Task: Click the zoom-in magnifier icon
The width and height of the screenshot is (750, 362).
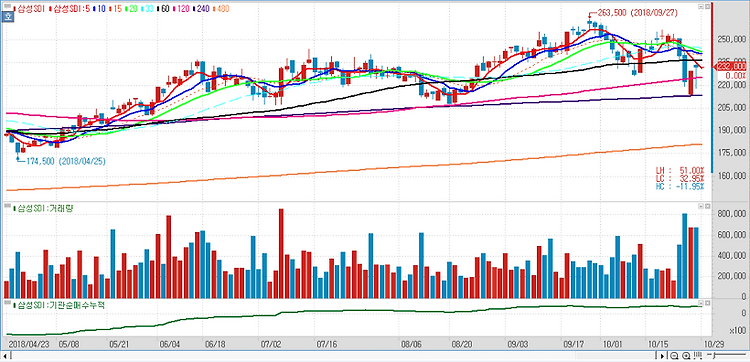Action: click(x=686, y=356)
